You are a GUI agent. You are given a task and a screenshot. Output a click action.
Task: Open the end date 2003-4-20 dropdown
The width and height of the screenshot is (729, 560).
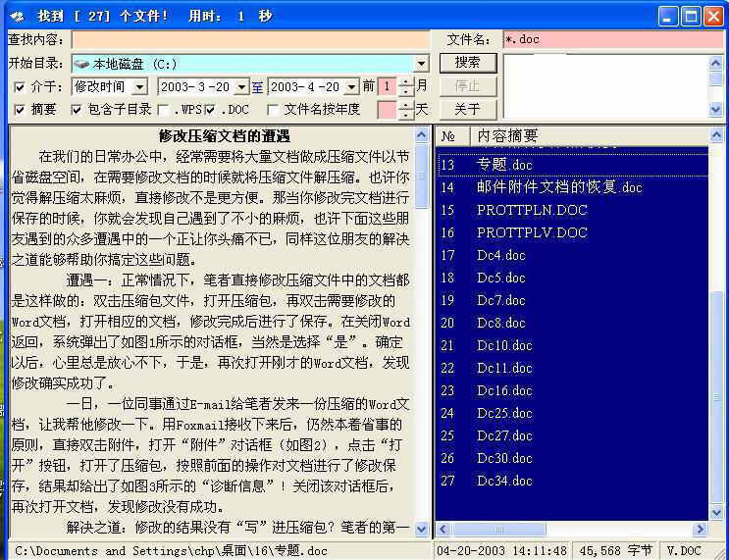tap(352, 87)
